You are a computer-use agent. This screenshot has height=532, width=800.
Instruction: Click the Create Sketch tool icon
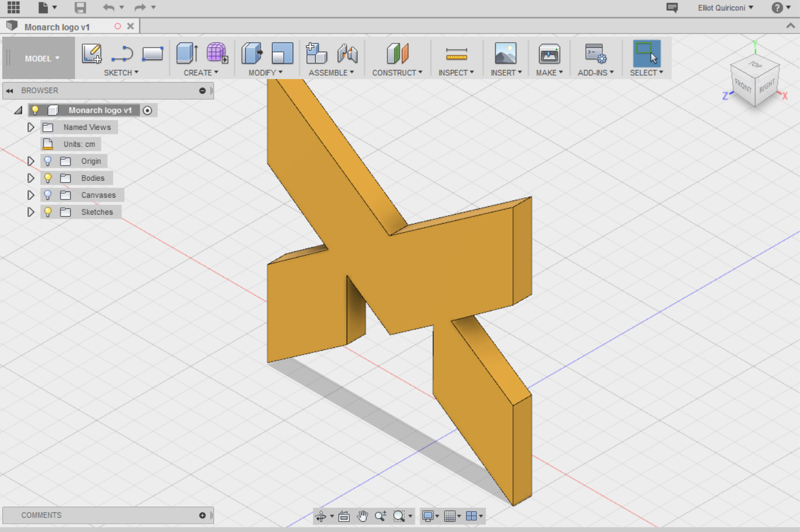tap(92, 54)
